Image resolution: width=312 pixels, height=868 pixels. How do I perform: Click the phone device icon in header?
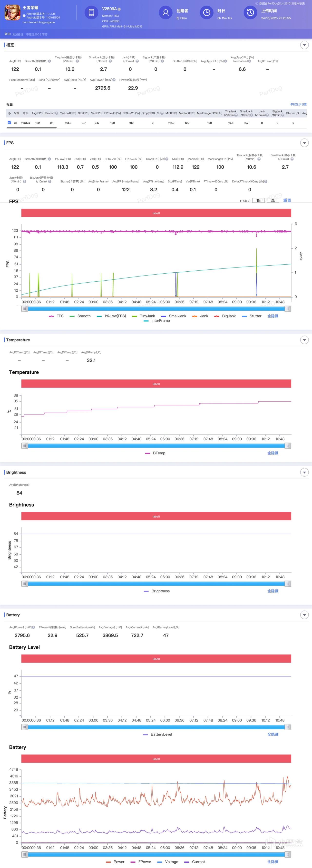tap(91, 13)
